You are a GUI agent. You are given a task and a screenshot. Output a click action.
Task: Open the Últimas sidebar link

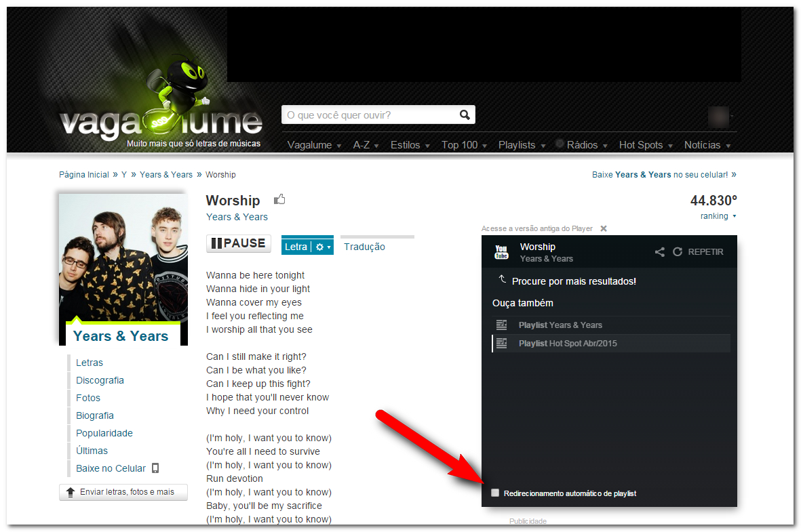(92, 451)
